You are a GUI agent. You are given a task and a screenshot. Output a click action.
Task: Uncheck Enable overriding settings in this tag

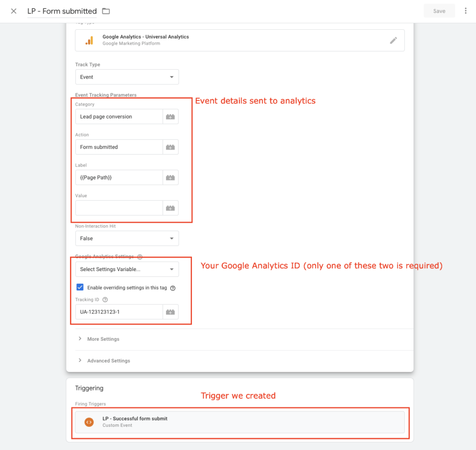pos(80,287)
